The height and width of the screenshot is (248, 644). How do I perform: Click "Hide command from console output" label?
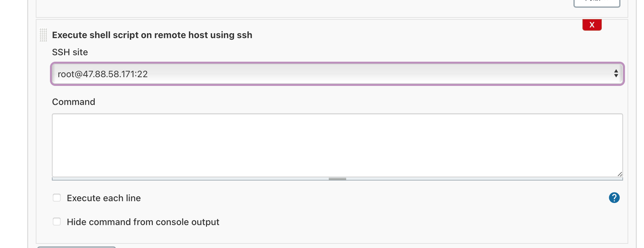[x=143, y=222]
